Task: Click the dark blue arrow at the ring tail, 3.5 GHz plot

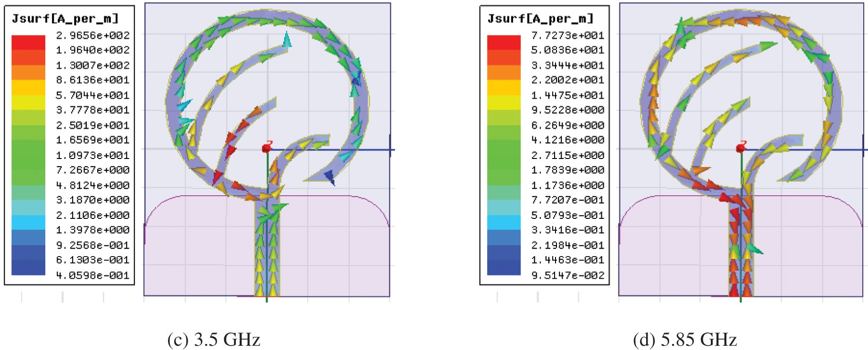Action: tap(329, 177)
